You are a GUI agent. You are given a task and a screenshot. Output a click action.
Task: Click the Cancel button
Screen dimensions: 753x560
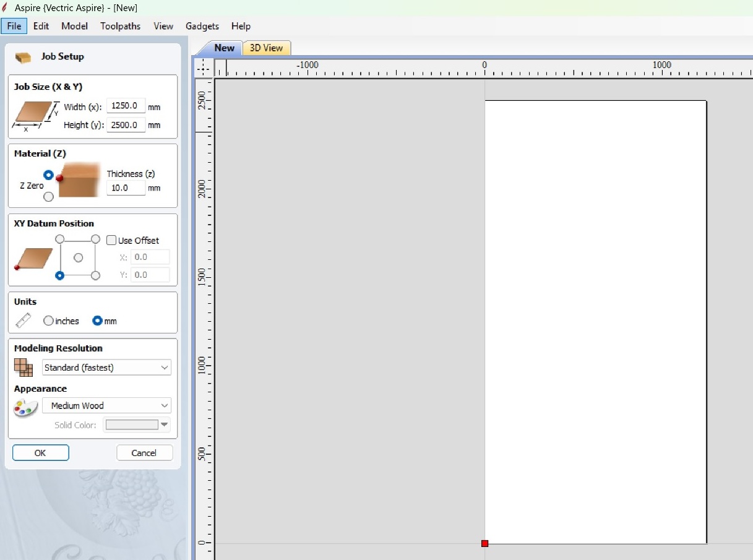(x=144, y=453)
